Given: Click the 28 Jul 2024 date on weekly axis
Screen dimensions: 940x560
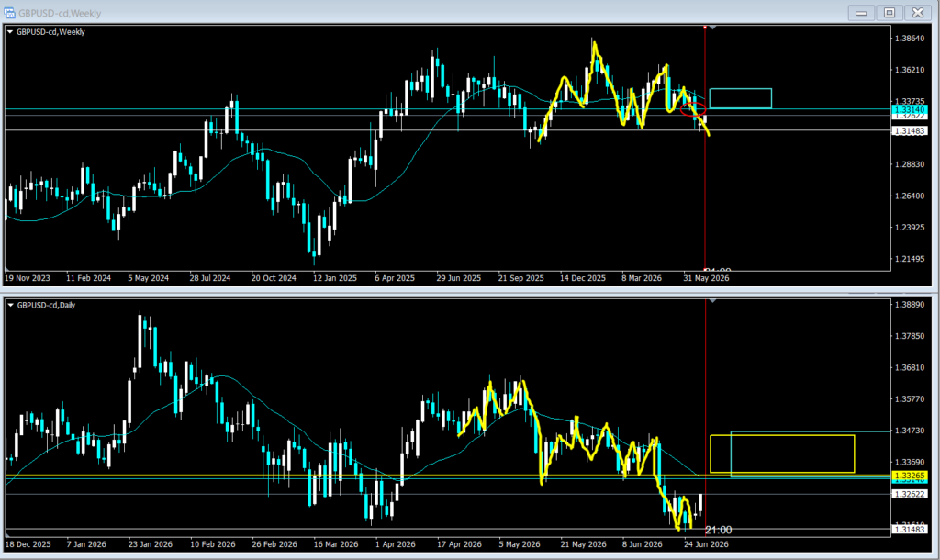Looking at the screenshot, I should [x=210, y=278].
